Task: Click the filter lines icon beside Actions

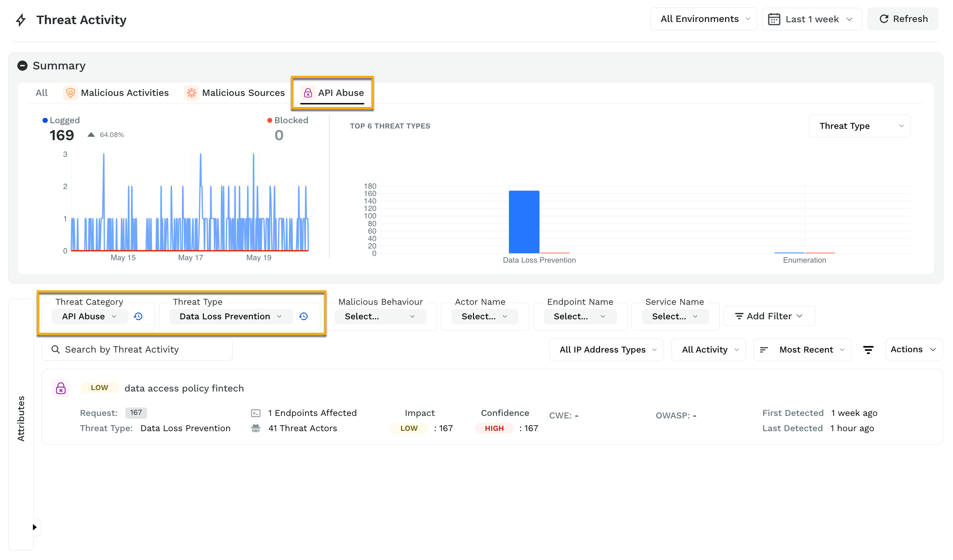Action: 868,350
